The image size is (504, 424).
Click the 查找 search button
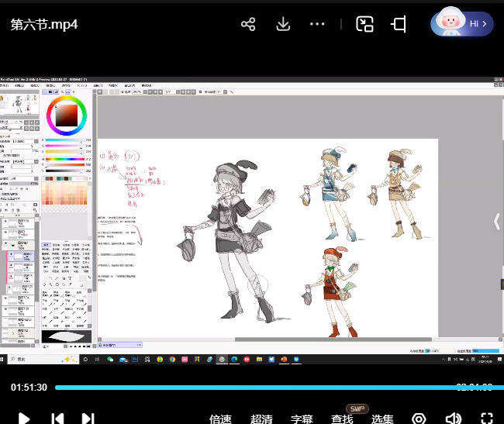[342, 419]
